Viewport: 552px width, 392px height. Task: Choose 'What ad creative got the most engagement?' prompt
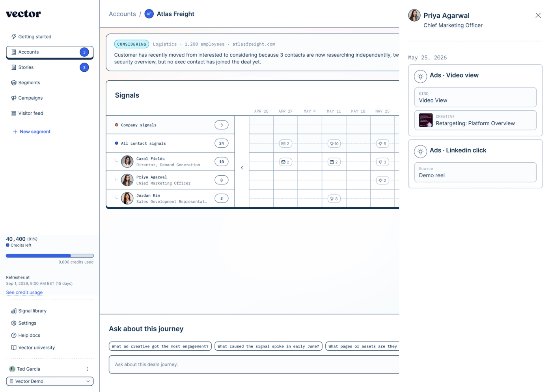pos(160,346)
